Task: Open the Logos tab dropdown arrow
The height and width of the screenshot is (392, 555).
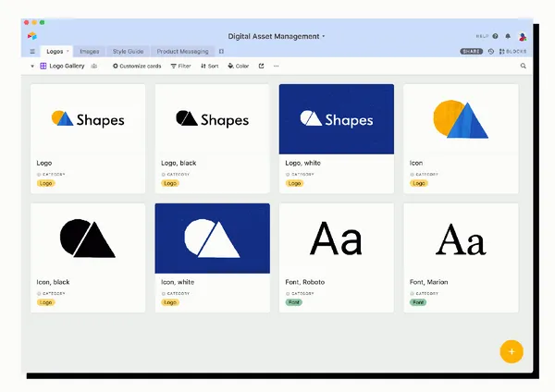Action: 68,51
